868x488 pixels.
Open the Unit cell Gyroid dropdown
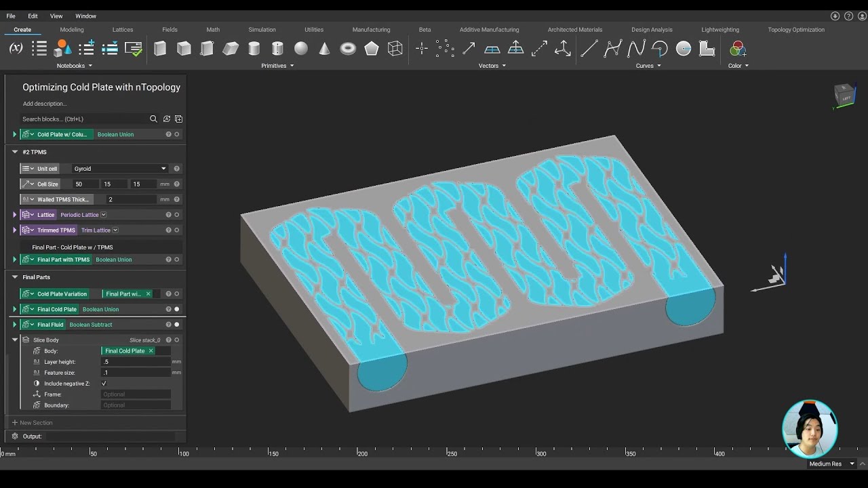[x=119, y=169]
